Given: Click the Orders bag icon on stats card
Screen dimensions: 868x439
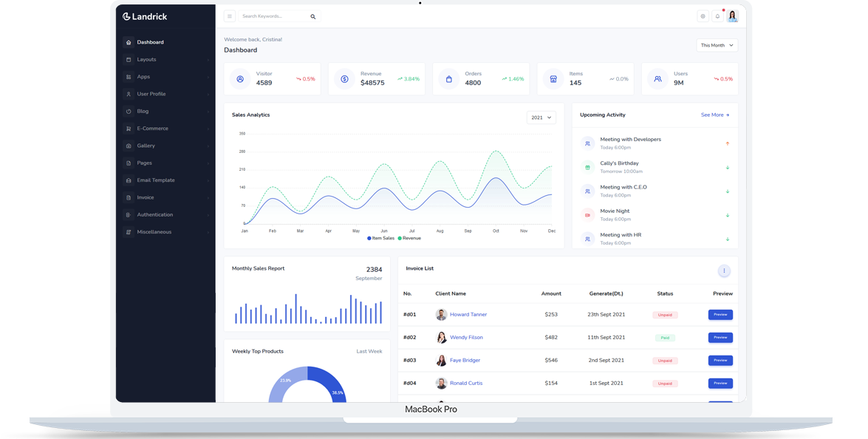Looking at the screenshot, I should click(448, 78).
